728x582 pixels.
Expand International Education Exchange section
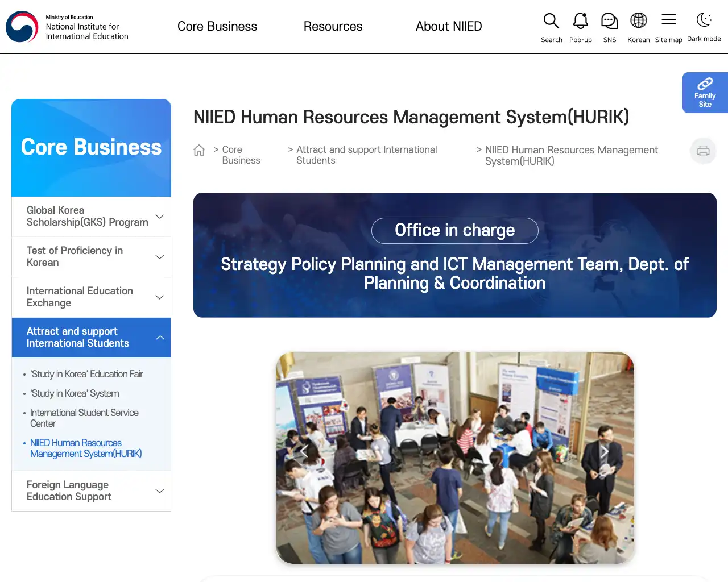coord(91,297)
